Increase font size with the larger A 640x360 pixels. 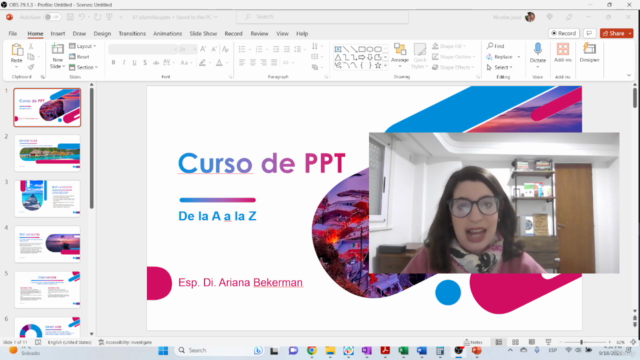tap(203, 49)
